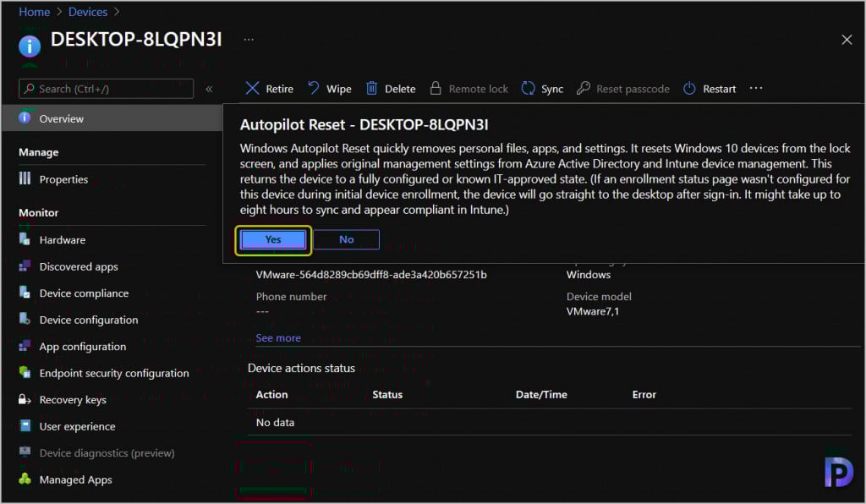Screen dimensions: 866x504
Task: Click the Date/Time column header
Action: pyautogui.click(x=541, y=395)
